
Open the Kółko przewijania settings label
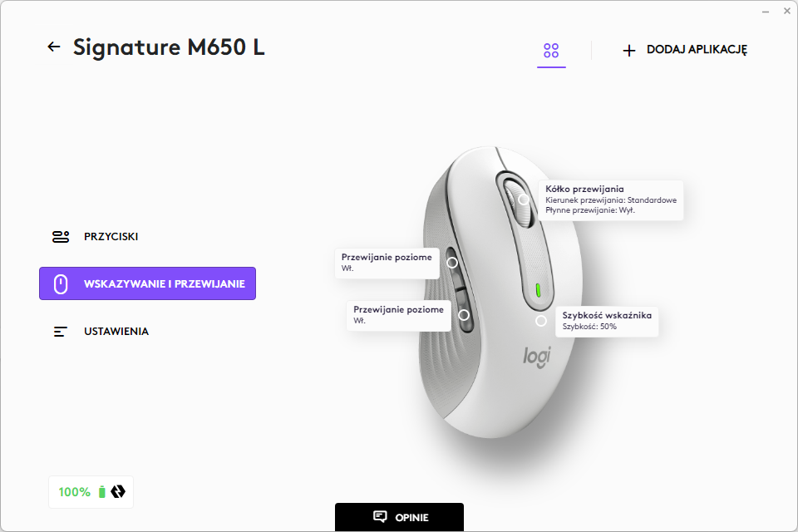coord(611,199)
